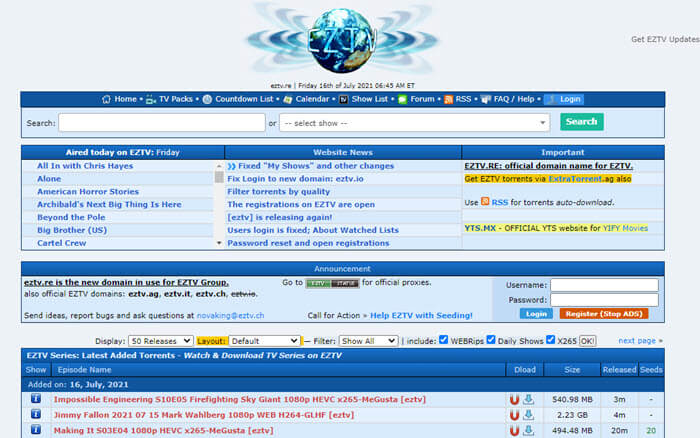Click arrows icon beside Fixed My Shows news
Viewport: 700px width, 438px height.
tap(231, 166)
